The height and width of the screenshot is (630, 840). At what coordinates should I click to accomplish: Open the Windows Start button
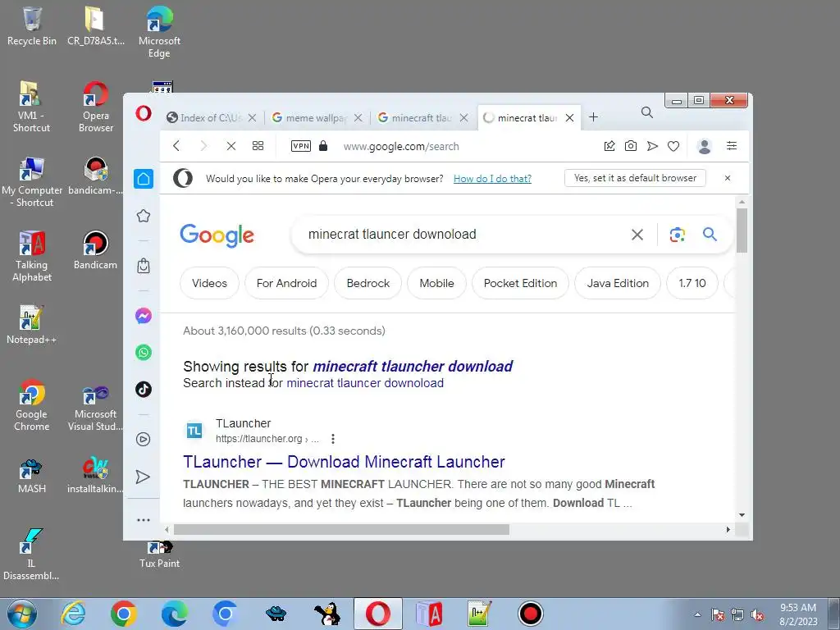21,614
